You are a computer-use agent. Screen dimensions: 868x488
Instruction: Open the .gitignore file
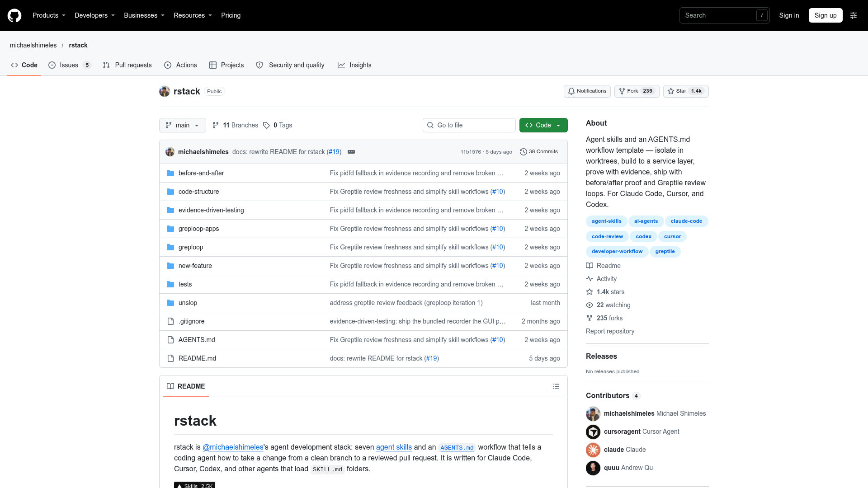(191, 321)
